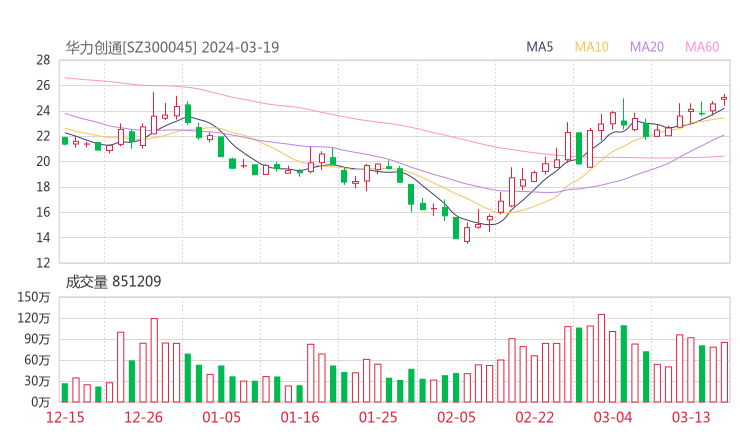Click the last red volume bar at far right

tap(724, 372)
